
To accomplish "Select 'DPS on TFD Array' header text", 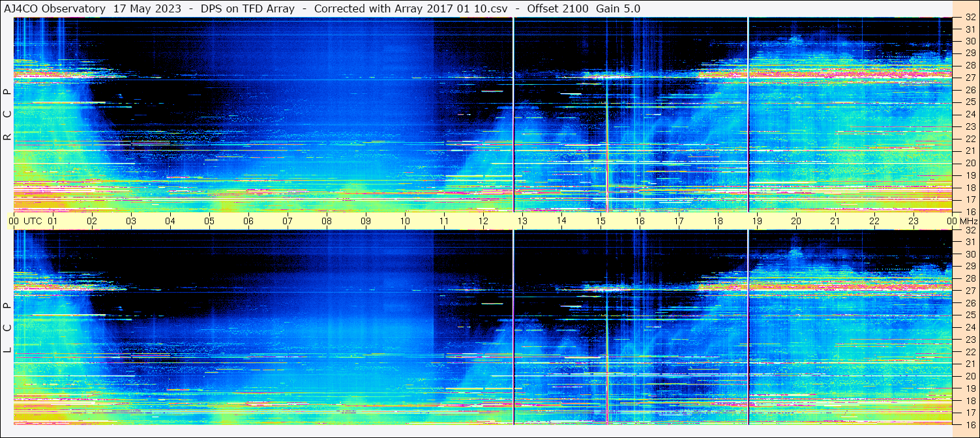I will [x=248, y=8].
